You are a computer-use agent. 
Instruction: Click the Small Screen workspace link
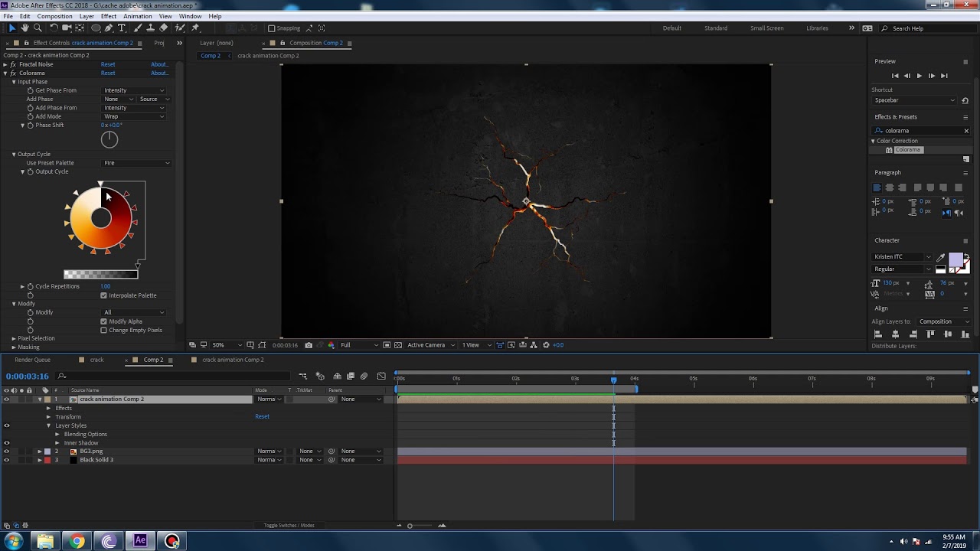tap(766, 28)
